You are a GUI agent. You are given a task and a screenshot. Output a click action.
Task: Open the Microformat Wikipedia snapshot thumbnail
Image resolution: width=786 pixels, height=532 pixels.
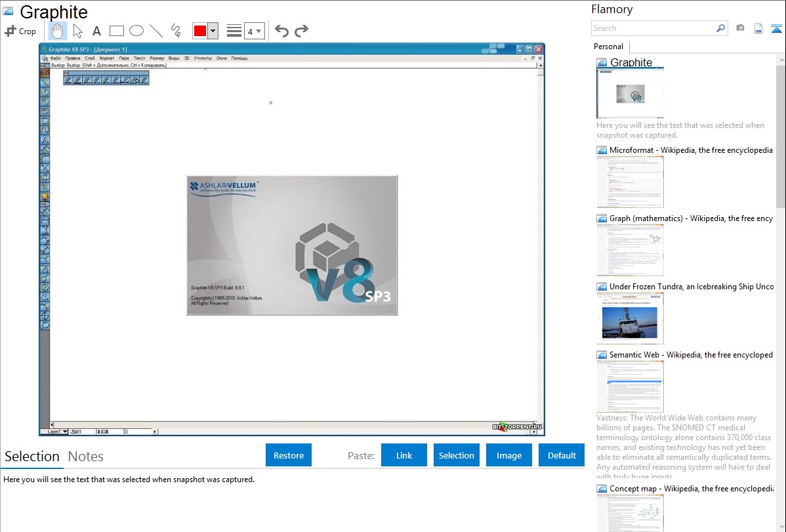(x=630, y=182)
